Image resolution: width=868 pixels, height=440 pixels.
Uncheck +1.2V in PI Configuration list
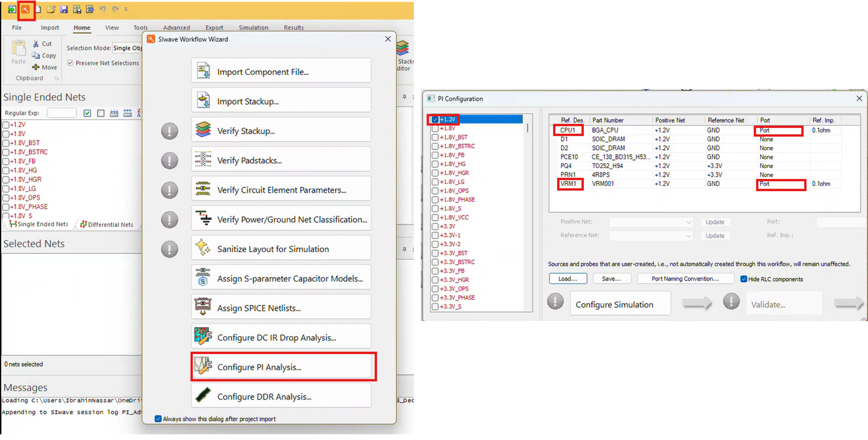click(x=435, y=119)
